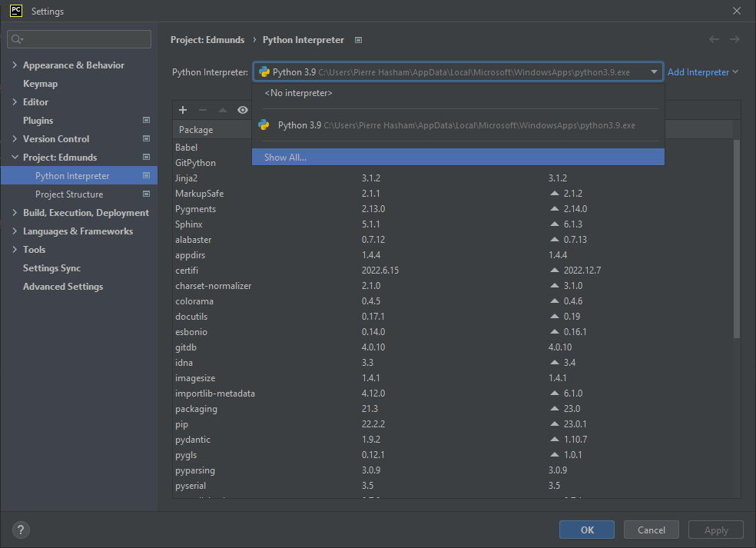Select the Pygments package row
This screenshot has width=756, height=548.
453,209
